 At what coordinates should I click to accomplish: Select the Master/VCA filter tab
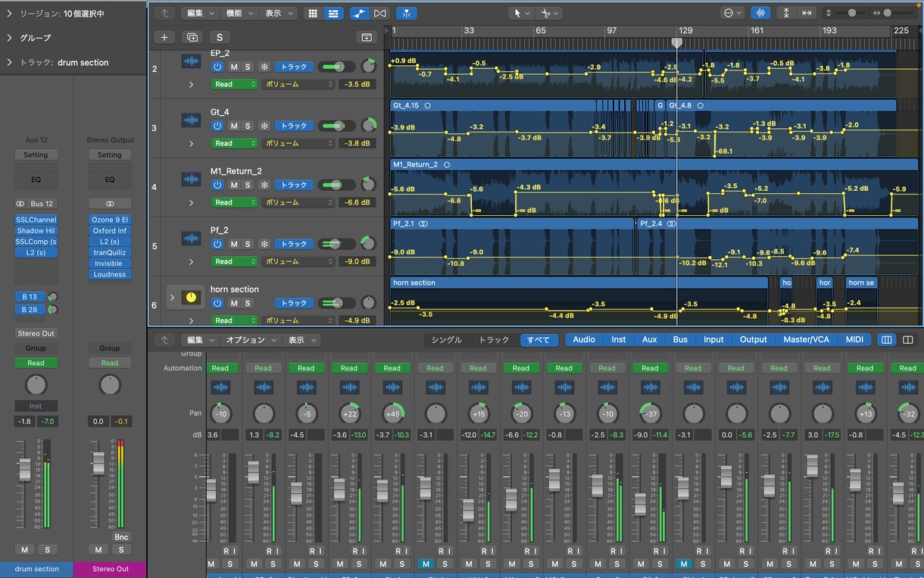click(x=806, y=340)
